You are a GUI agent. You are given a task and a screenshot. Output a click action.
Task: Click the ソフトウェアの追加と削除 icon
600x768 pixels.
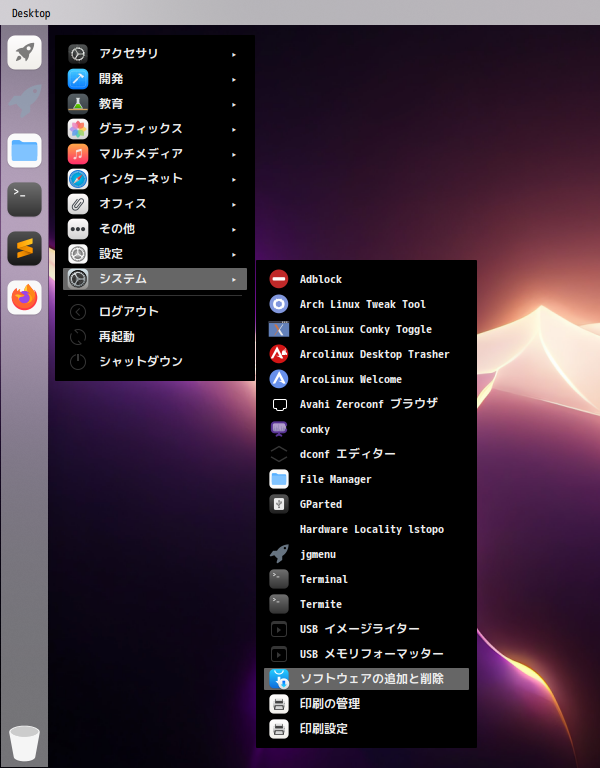coord(279,679)
